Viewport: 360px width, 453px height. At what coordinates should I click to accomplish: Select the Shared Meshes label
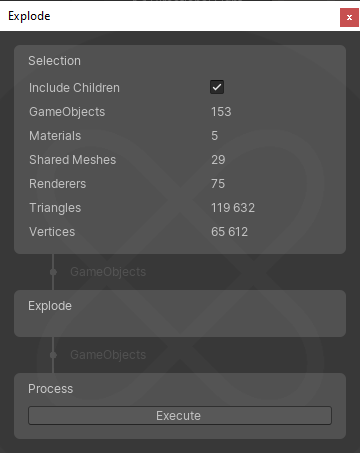pyautogui.click(x=72, y=160)
